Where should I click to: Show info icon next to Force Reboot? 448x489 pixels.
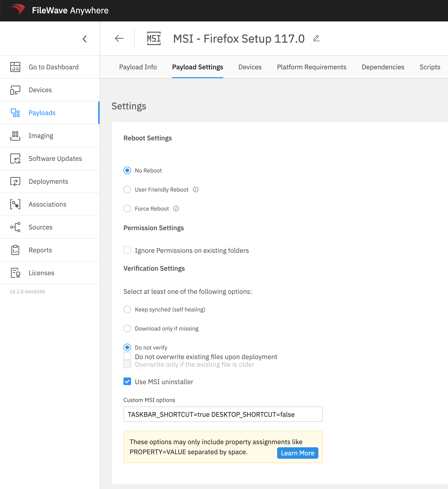(176, 209)
